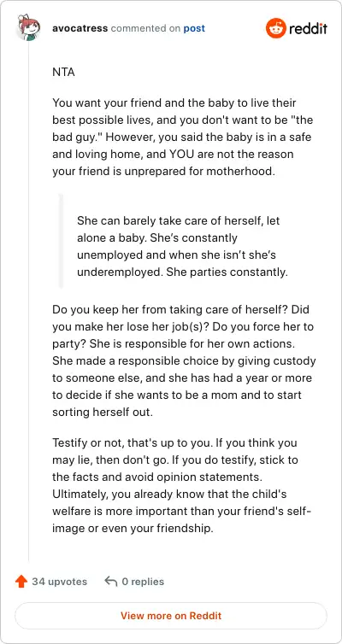Screen dimensions: 342x644
Task: Click paragraph starting "You want your friend"
Action: (182, 138)
